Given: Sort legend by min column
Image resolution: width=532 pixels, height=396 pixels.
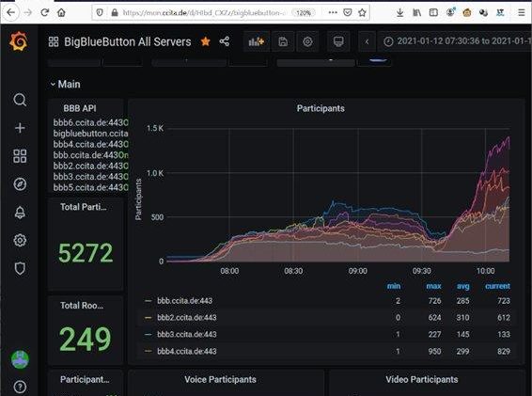Looking at the screenshot, I should [394, 286].
